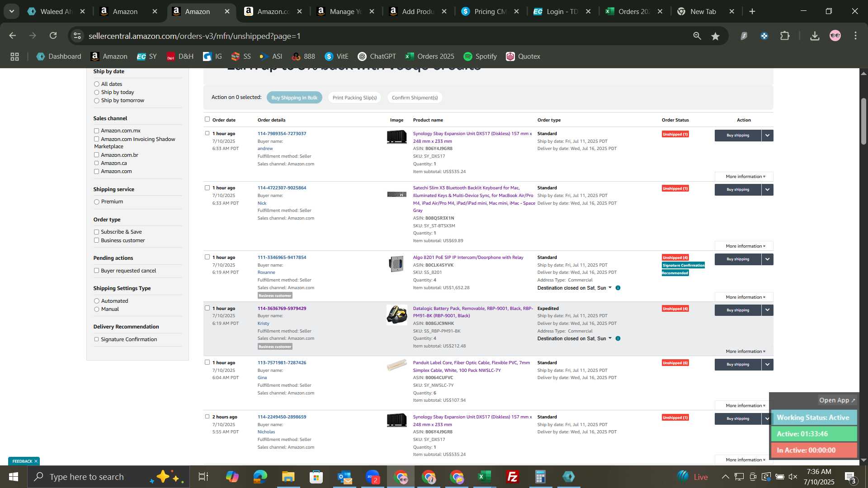
Task: Go back with the browser back arrow
Action: click(x=13, y=36)
